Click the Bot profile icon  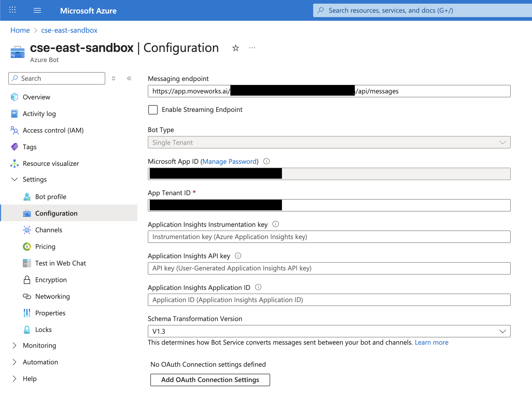pos(27,197)
